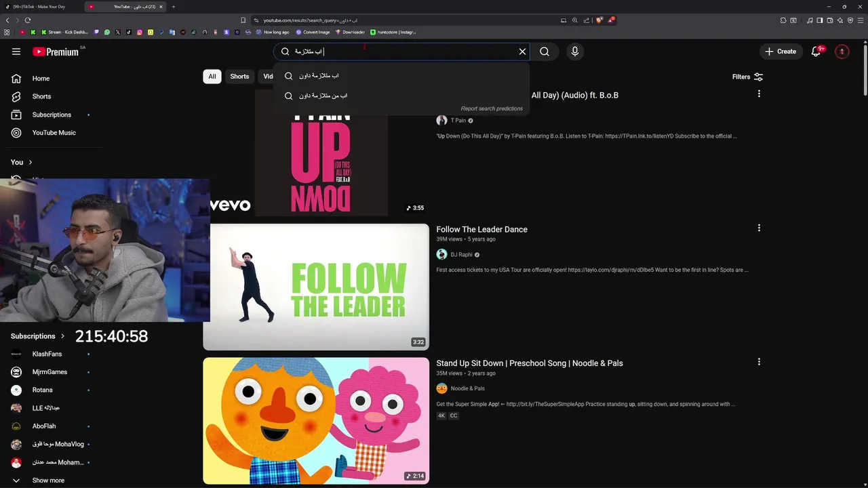Open options for Follow The Leader Dance

click(x=759, y=228)
